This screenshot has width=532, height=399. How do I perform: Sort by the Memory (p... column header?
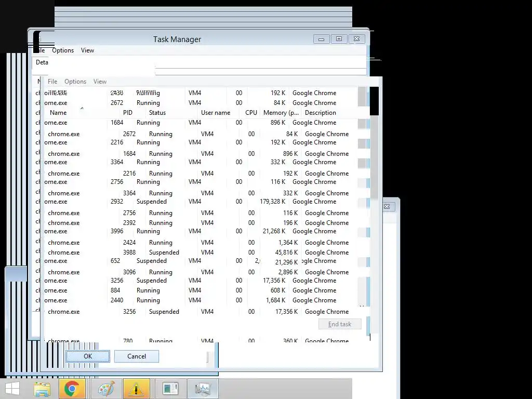coord(281,113)
